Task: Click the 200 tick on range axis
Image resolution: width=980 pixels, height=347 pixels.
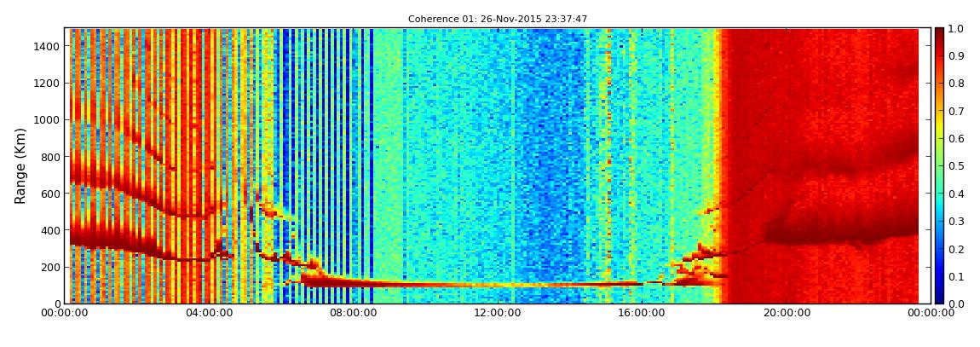Action: (x=49, y=268)
